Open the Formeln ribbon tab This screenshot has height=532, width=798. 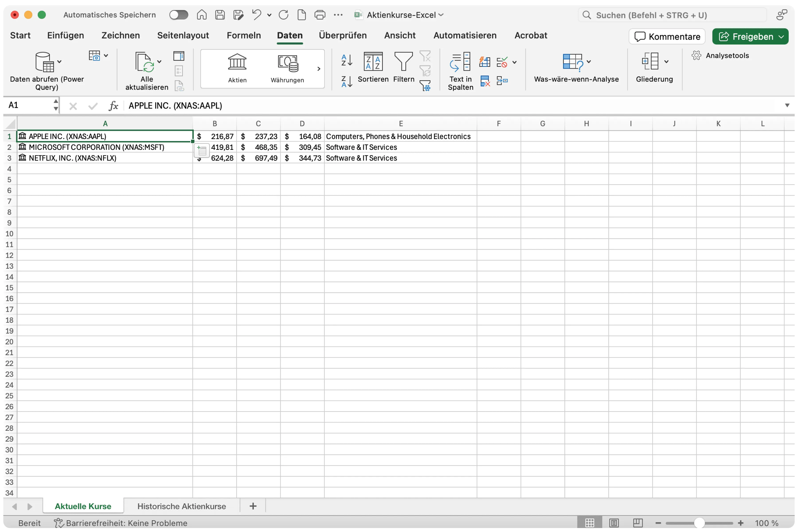tap(244, 36)
